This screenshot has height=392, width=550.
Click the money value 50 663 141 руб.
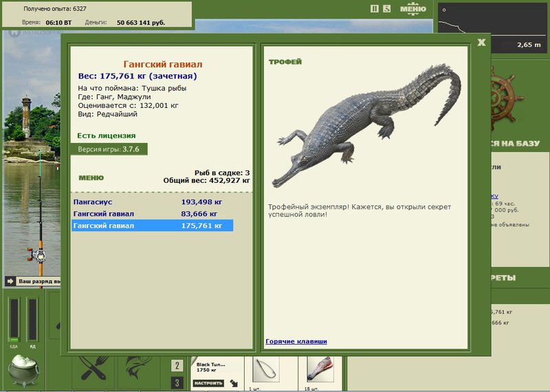(141, 23)
